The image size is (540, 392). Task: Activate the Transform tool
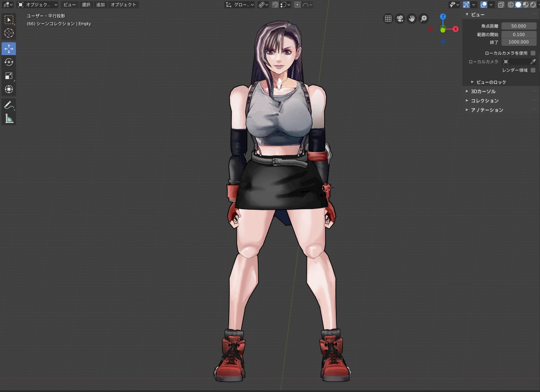click(x=9, y=89)
